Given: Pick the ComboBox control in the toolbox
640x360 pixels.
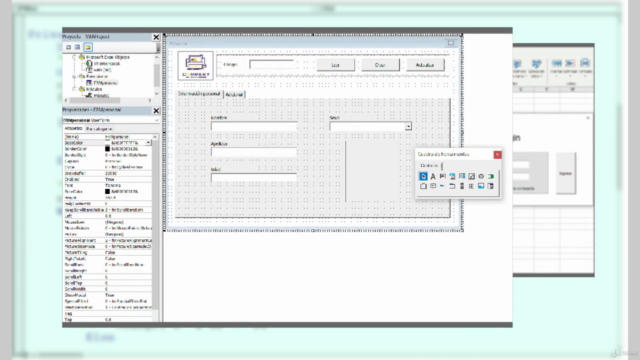Looking at the screenshot, I should [x=452, y=176].
